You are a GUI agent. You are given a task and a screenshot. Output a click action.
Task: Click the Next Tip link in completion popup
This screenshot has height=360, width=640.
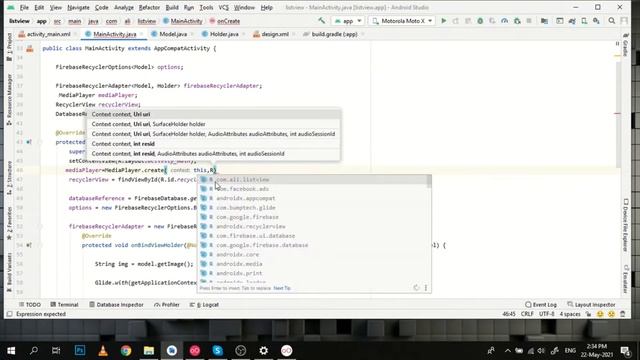tap(282, 288)
